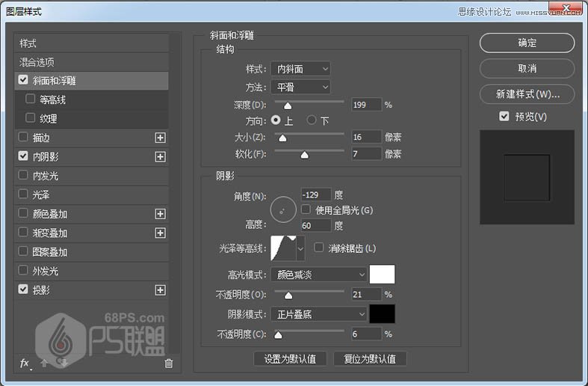Click the plus icon beside 颜色叠加
Screen dimensions: 588x386
(160, 214)
